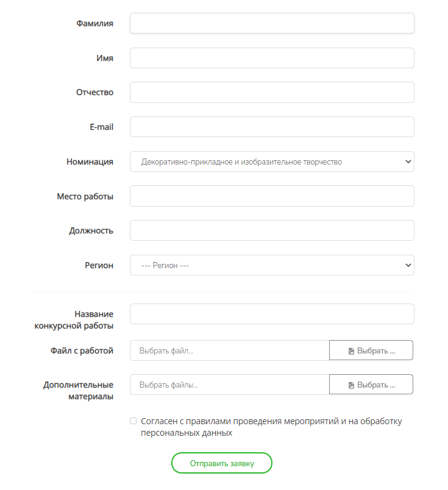The height and width of the screenshot is (490, 448).
Task: Click 'Выбрать ...' for Файл с работой
Action: pos(371,350)
